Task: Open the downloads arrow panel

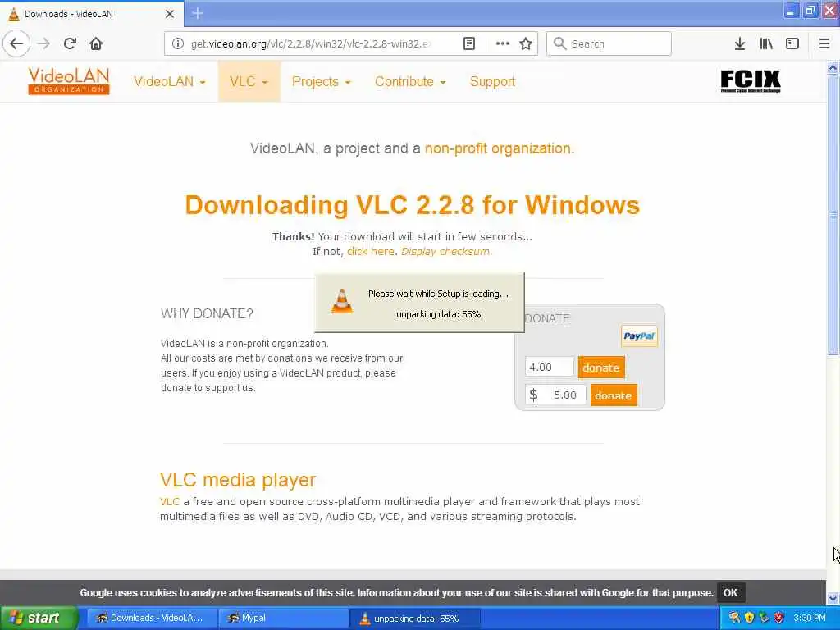Action: 740,43
